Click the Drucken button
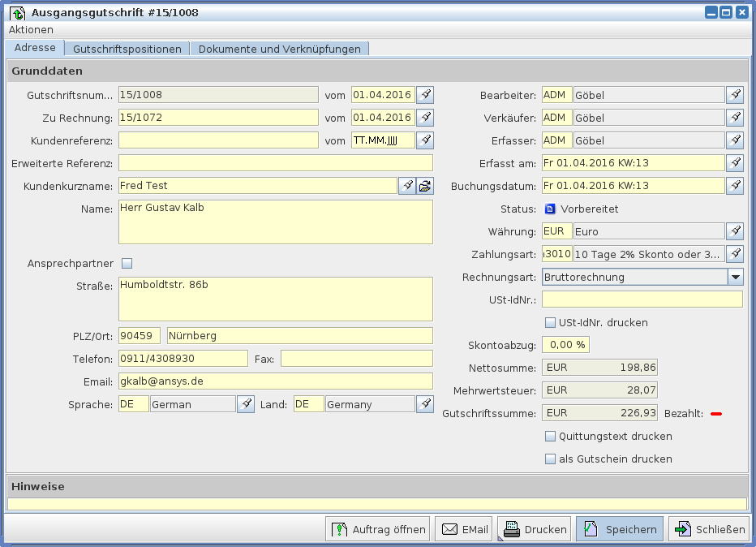This screenshot has width=756, height=547. (534, 529)
